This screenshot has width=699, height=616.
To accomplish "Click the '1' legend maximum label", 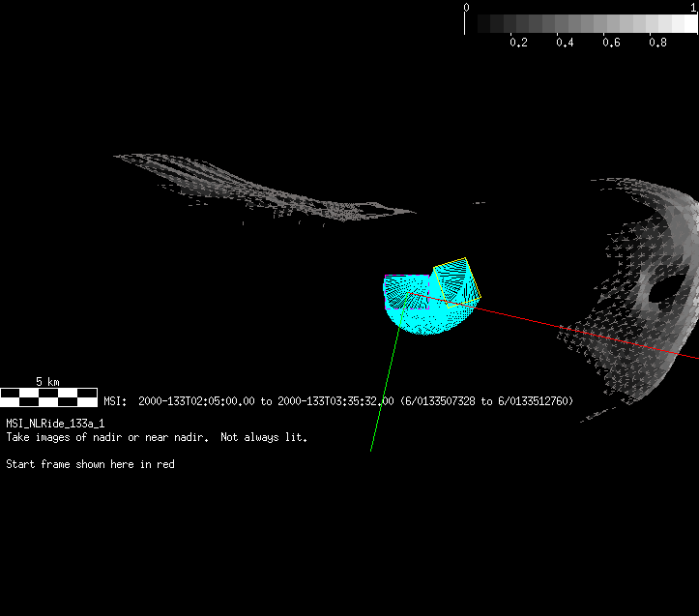I will click(x=693, y=7).
